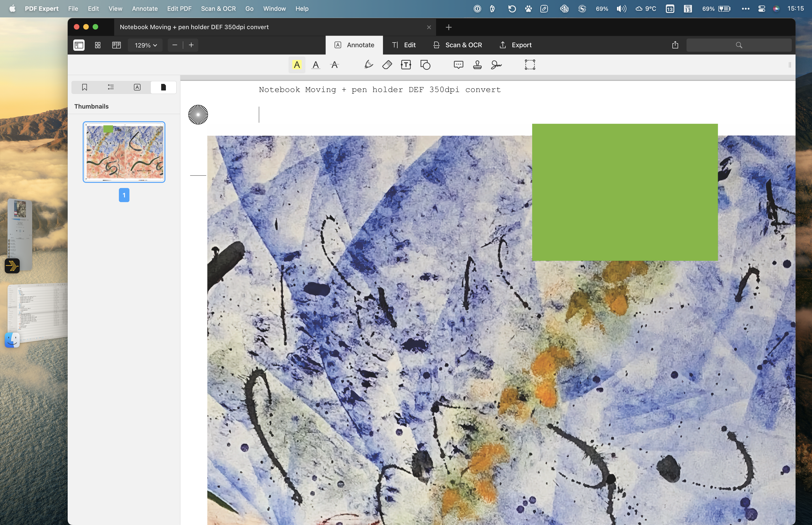The width and height of the screenshot is (812, 525).
Task: Click the Export button
Action: tap(515, 45)
